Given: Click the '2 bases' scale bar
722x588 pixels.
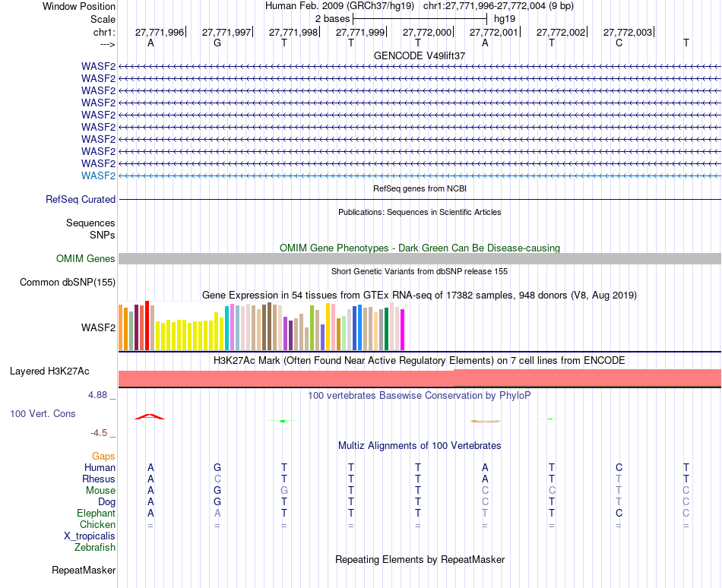Looking at the screenshot, I should click(x=420, y=19).
